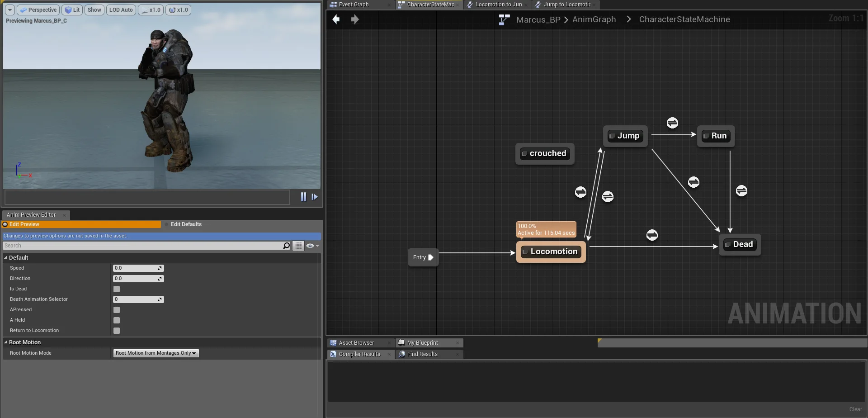868x418 pixels.
Task: Focus the details panel Search field
Action: coord(142,246)
